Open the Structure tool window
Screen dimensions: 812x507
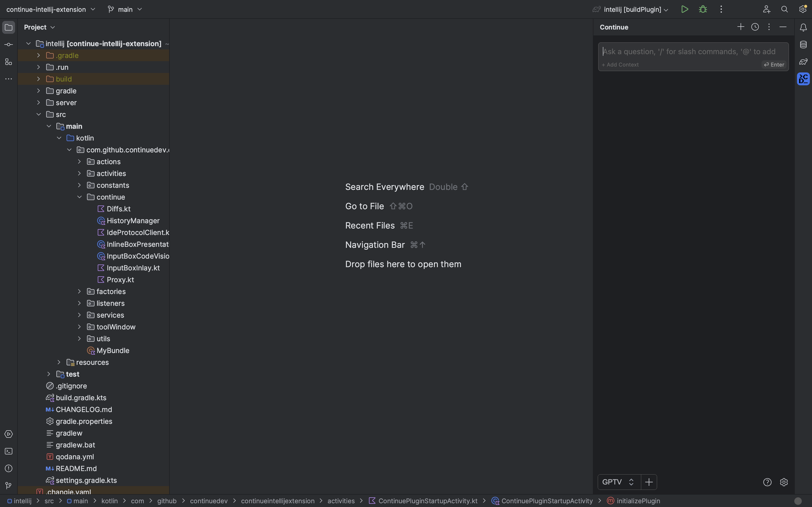point(8,62)
